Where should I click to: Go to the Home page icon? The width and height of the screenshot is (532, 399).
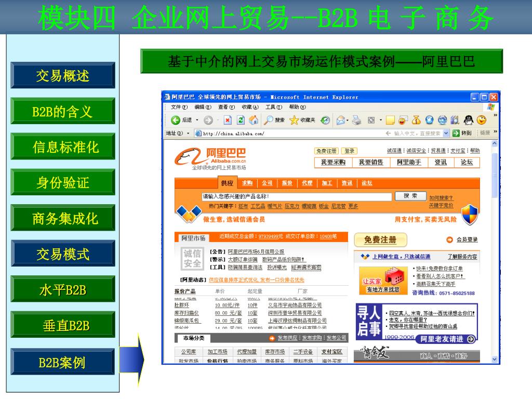254,120
